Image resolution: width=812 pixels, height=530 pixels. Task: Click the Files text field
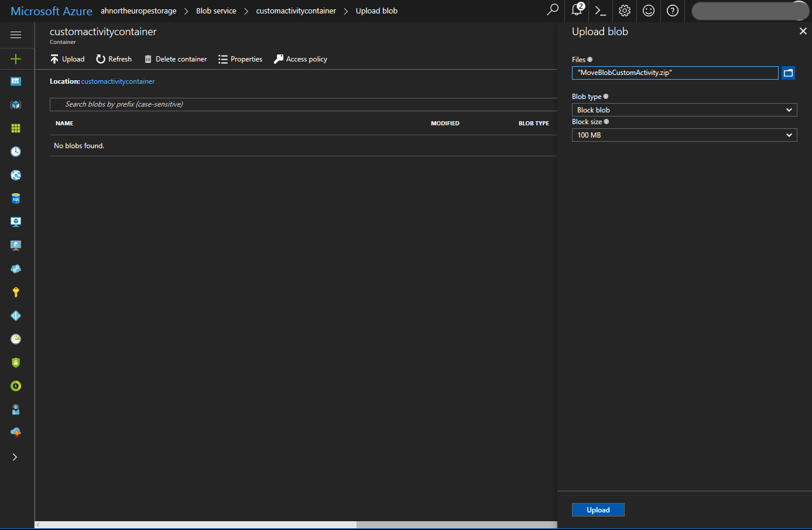(675, 73)
